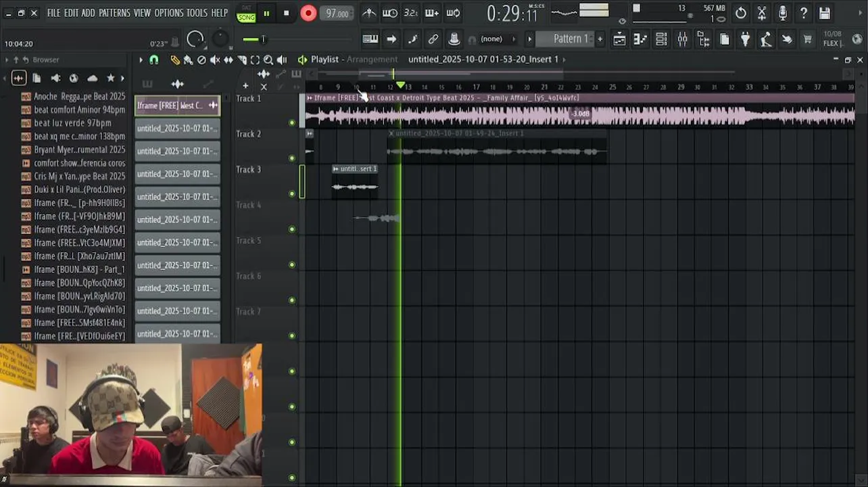
Task: Select the Slip tool in playlist toolbar
Action: click(228, 60)
